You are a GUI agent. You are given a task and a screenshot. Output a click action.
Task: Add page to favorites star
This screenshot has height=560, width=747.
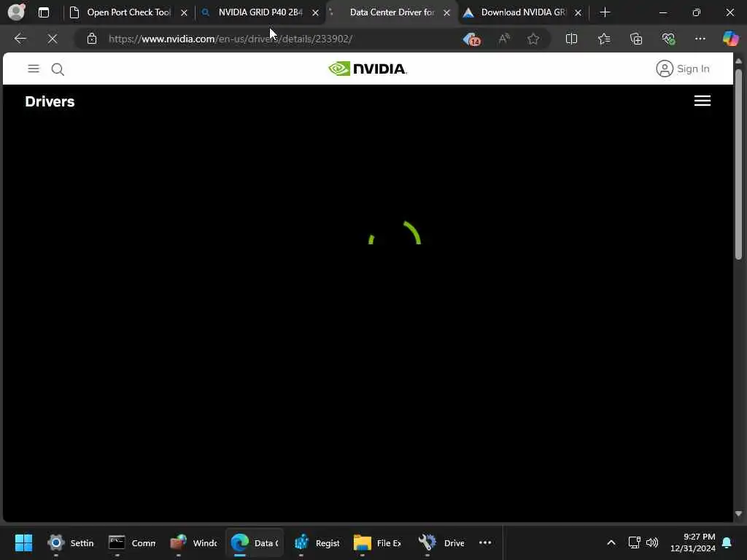click(533, 39)
